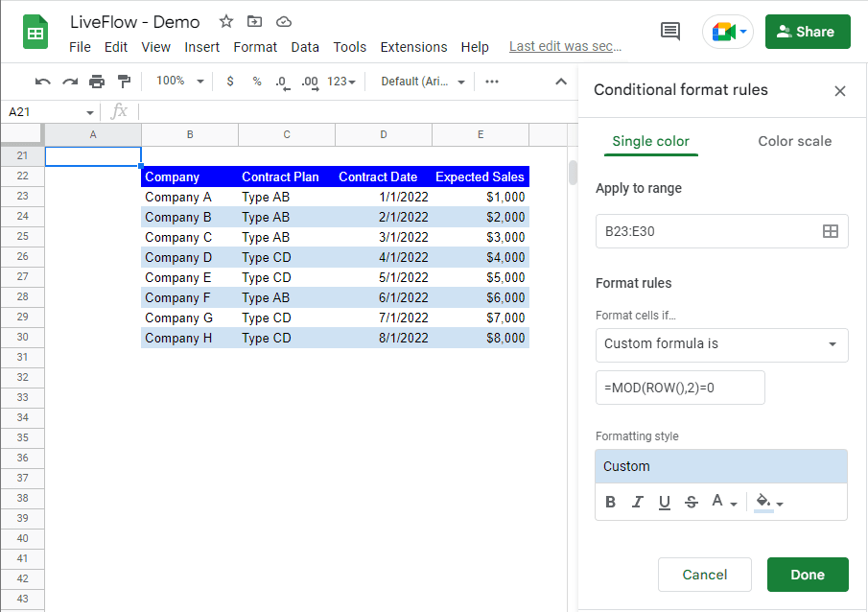Viewport: 868px width, 612px height.
Task: Select the Paint format roller icon
Action: pyautogui.click(x=124, y=82)
